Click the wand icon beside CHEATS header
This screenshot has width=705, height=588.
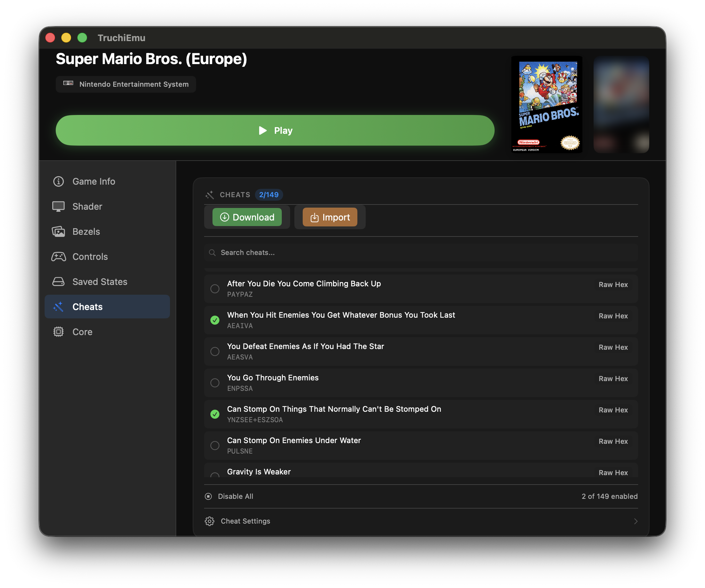pos(210,195)
